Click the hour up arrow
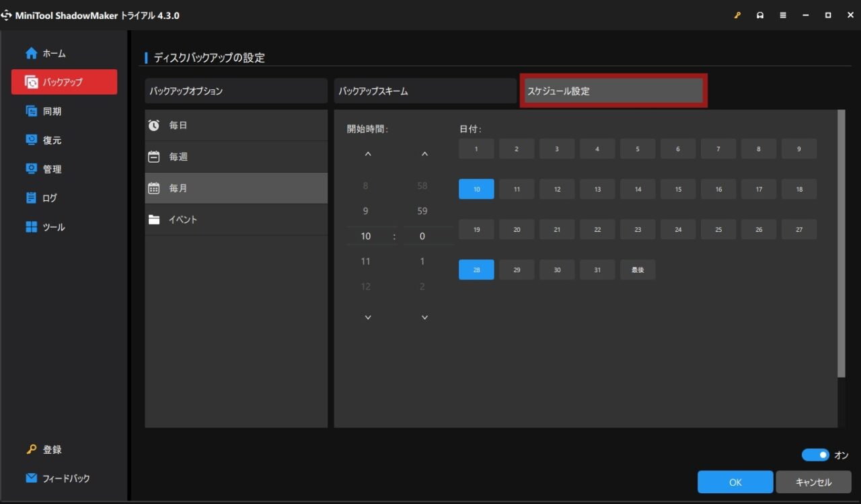Image resolution: width=861 pixels, height=504 pixels. [x=367, y=154]
